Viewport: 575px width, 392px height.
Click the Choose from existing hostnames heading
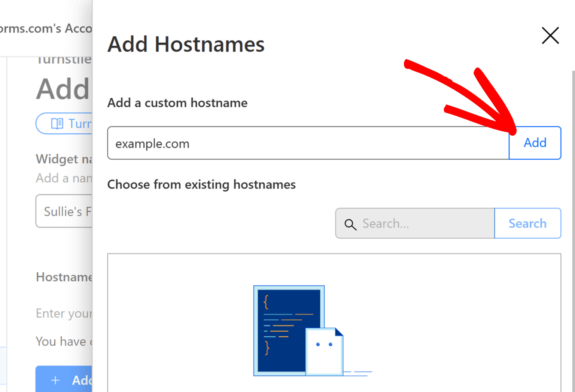pos(201,184)
